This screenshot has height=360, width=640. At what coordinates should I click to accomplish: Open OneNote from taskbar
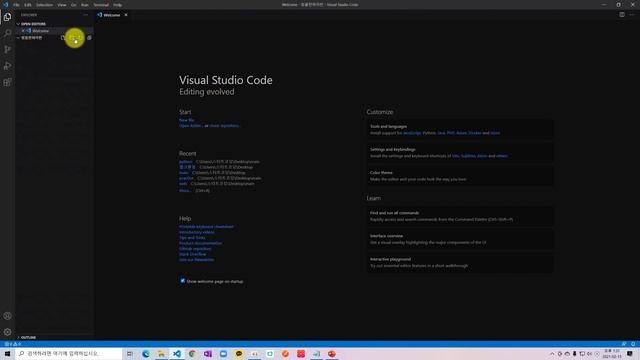(x=208, y=353)
